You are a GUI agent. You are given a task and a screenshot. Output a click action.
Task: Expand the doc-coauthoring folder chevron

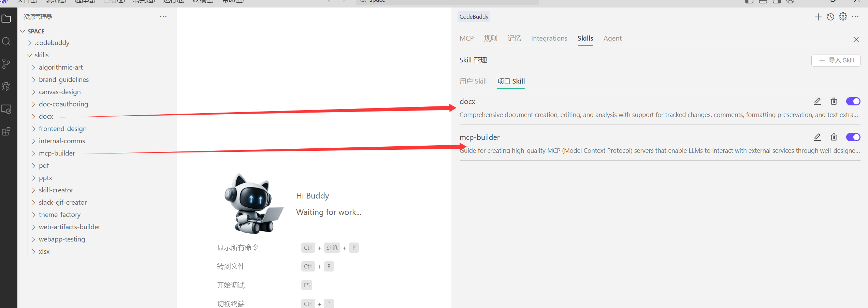point(33,104)
